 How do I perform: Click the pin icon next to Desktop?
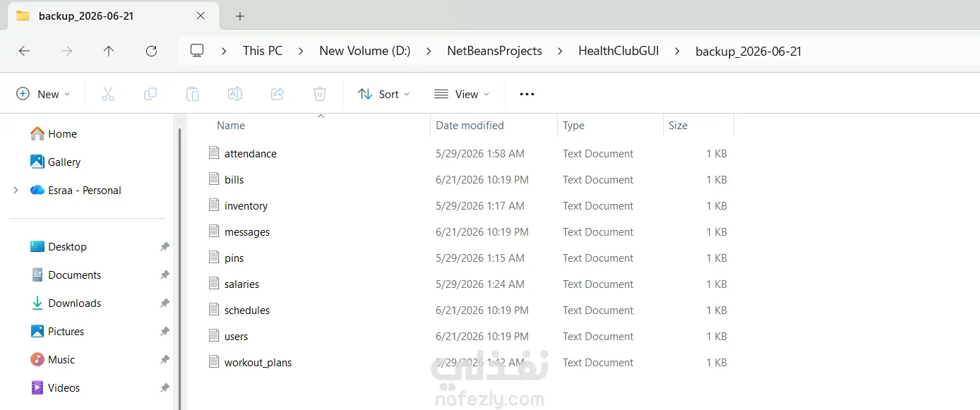165,247
